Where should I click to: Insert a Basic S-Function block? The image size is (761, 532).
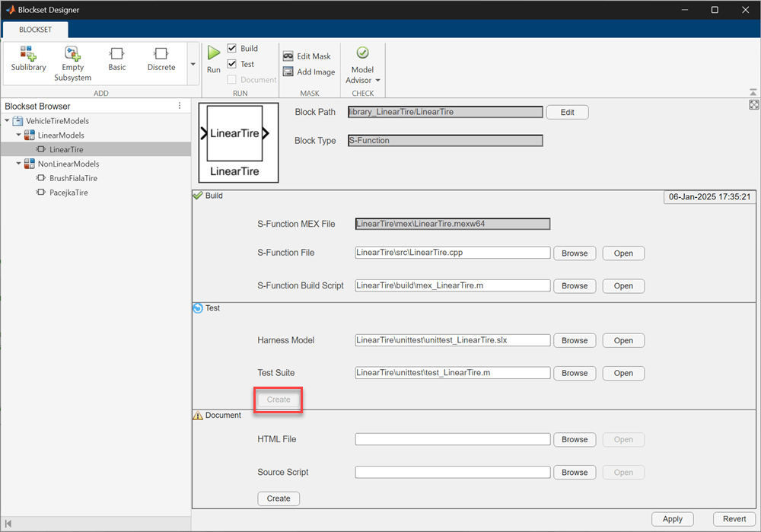coord(116,59)
